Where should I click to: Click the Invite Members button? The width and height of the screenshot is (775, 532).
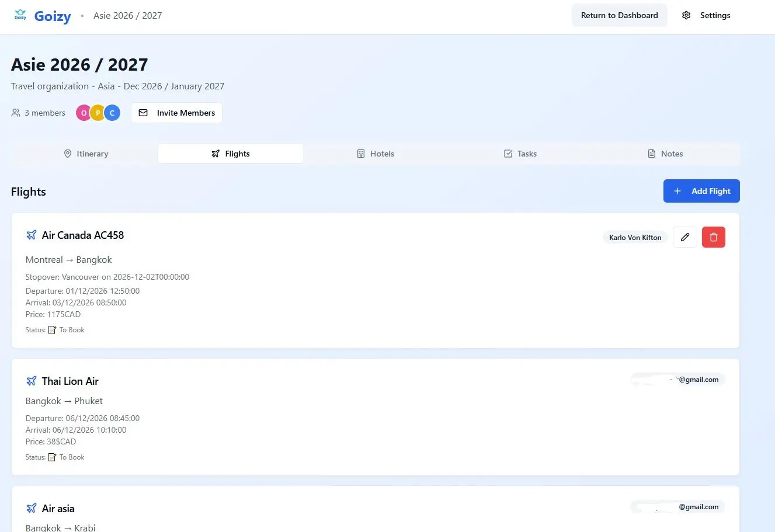(176, 113)
